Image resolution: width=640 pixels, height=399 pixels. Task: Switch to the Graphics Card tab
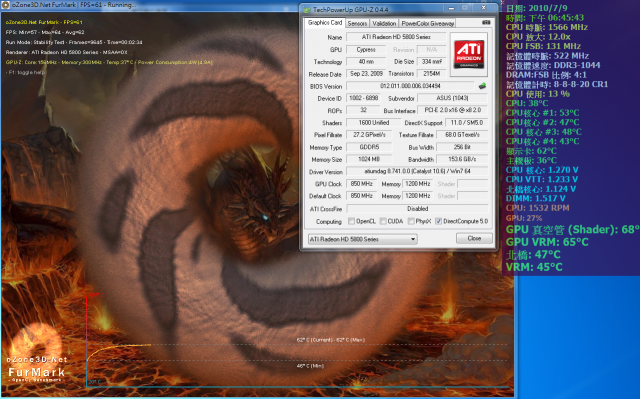(325, 23)
